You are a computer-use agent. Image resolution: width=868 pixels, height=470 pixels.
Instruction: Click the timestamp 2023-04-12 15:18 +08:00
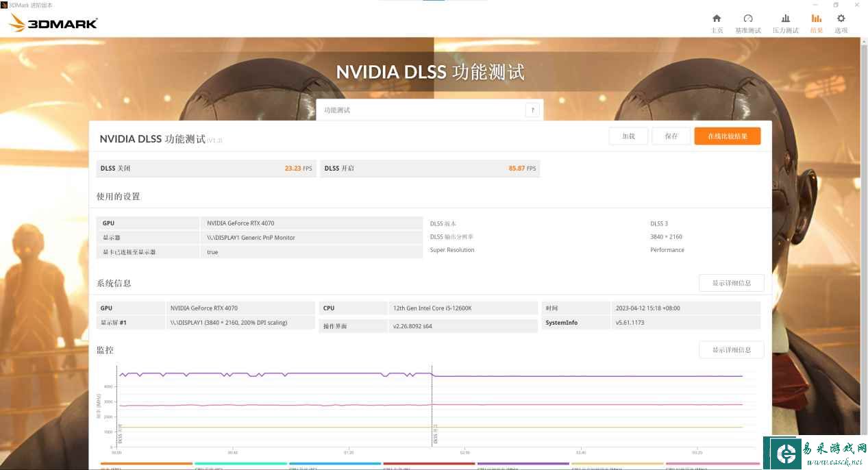(648, 308)
